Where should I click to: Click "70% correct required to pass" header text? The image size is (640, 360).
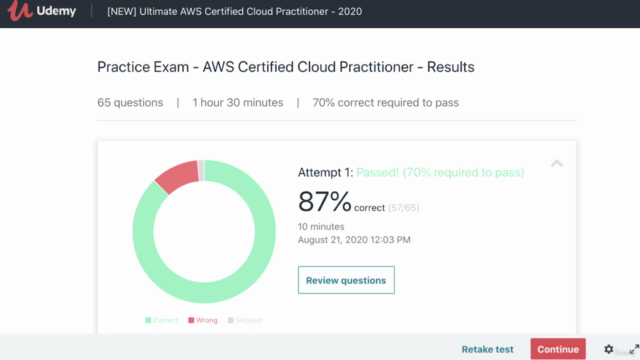tap(385, 102)
